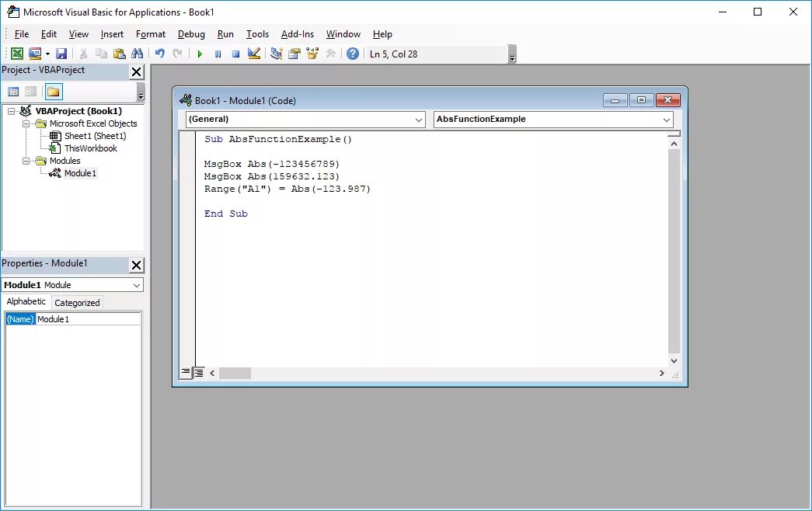The image size is (812, 511).
Task: Undo the last action
Action: coord(160,54)
